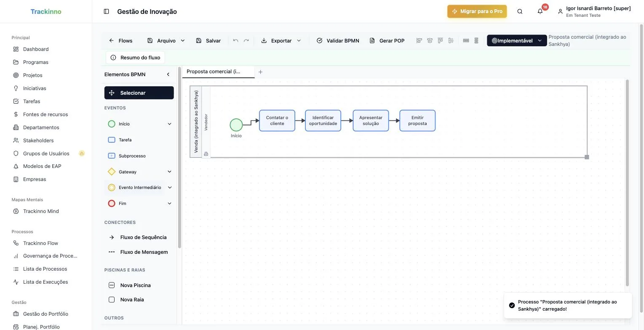Select the Emitir proposta task box

tap(417, 121)
